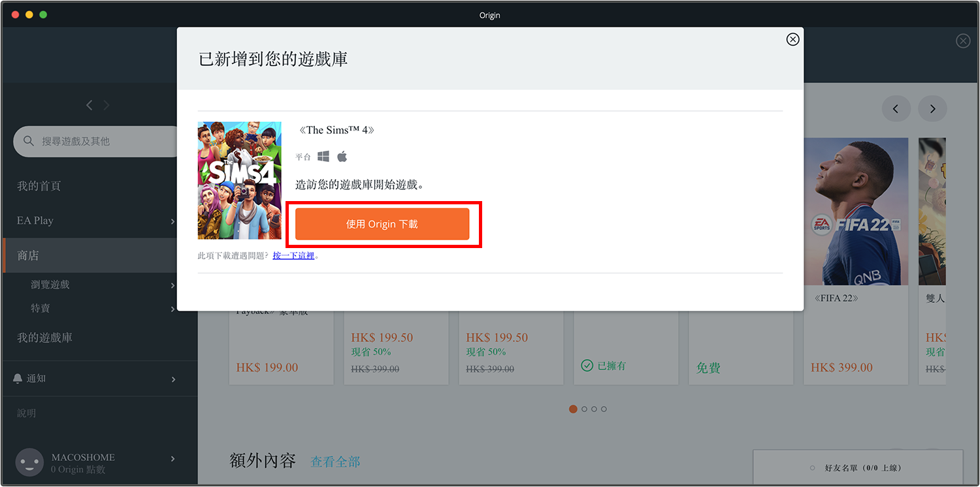Click the search magnifier icon

click(x=28, y=141)
